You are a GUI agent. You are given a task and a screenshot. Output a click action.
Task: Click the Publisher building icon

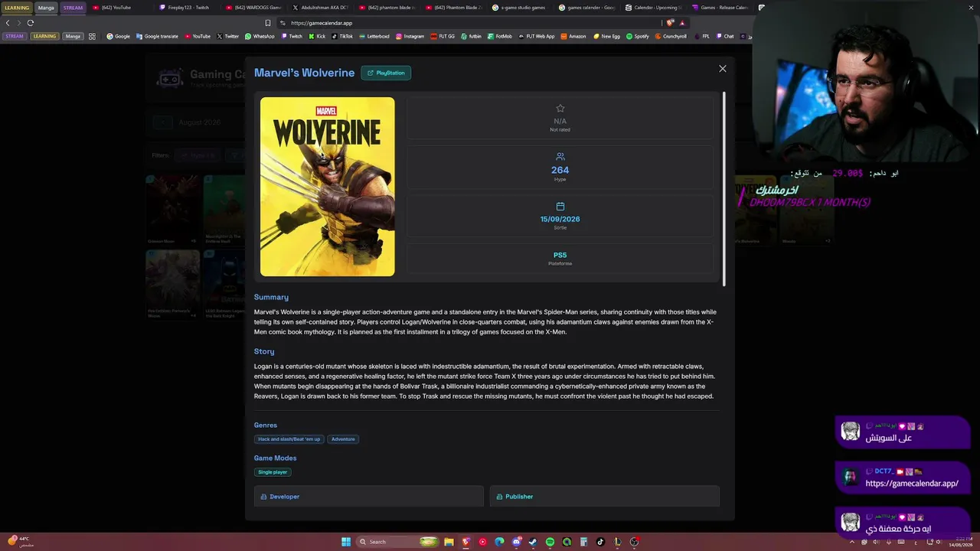(499, 497)
